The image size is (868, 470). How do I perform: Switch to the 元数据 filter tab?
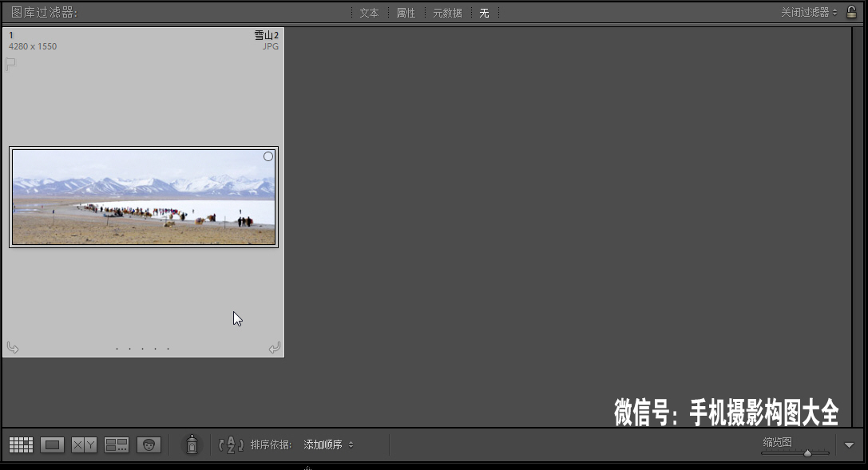(447, 13)
